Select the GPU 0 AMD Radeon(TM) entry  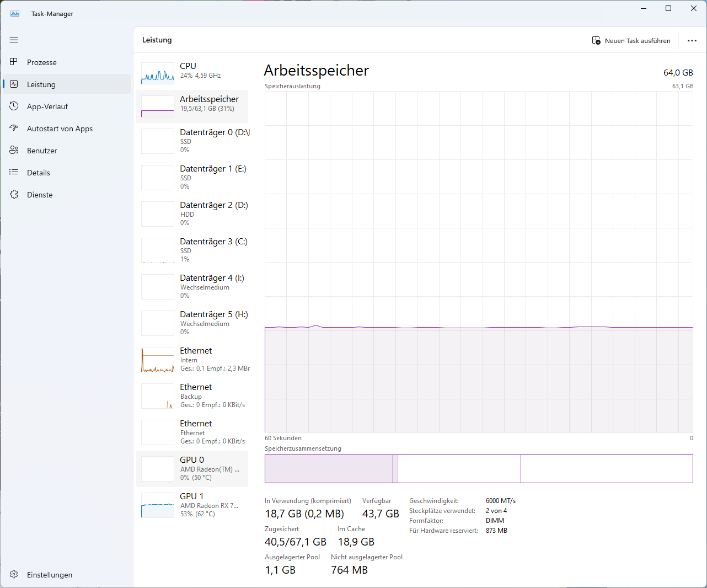192,468
